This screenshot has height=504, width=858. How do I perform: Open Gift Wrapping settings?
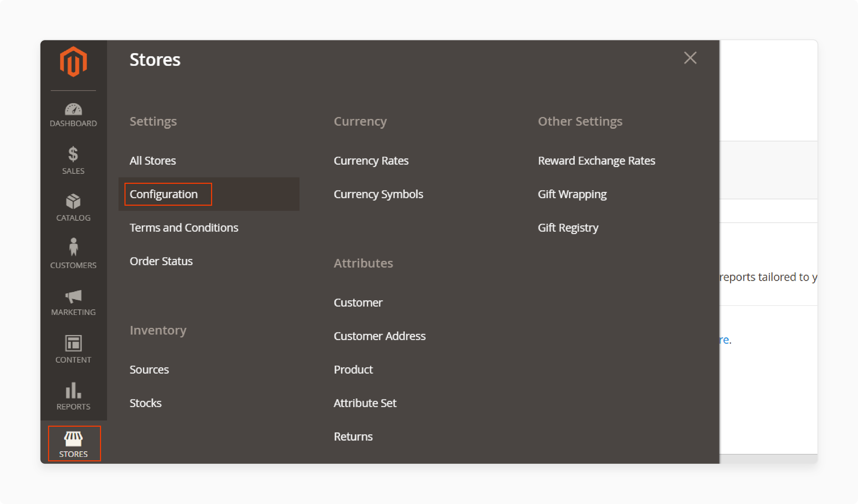572,194
